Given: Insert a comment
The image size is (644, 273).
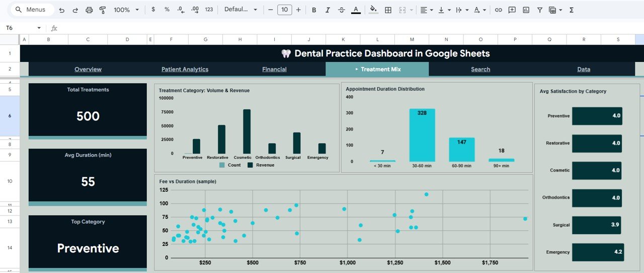Looking at the screenshot, I should 512,10.
